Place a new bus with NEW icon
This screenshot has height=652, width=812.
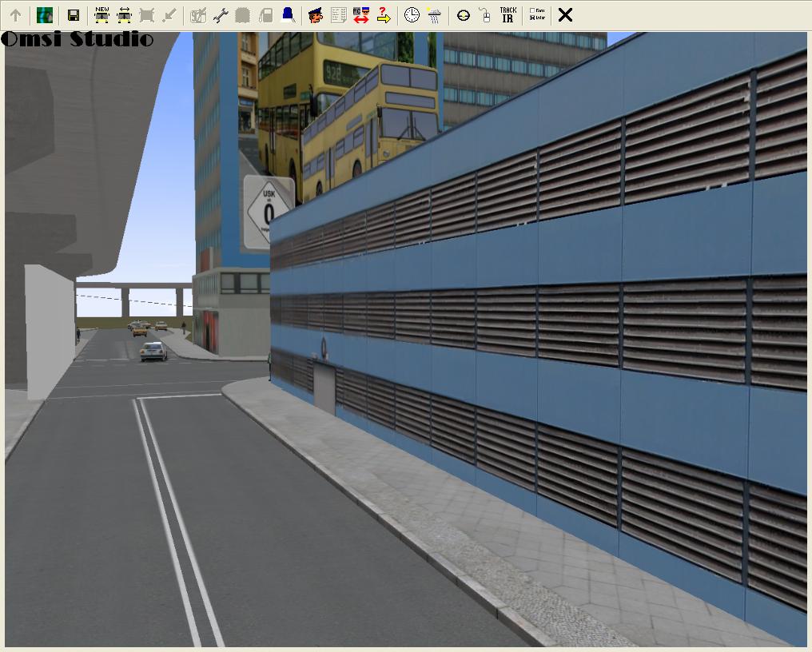[102, 14]
